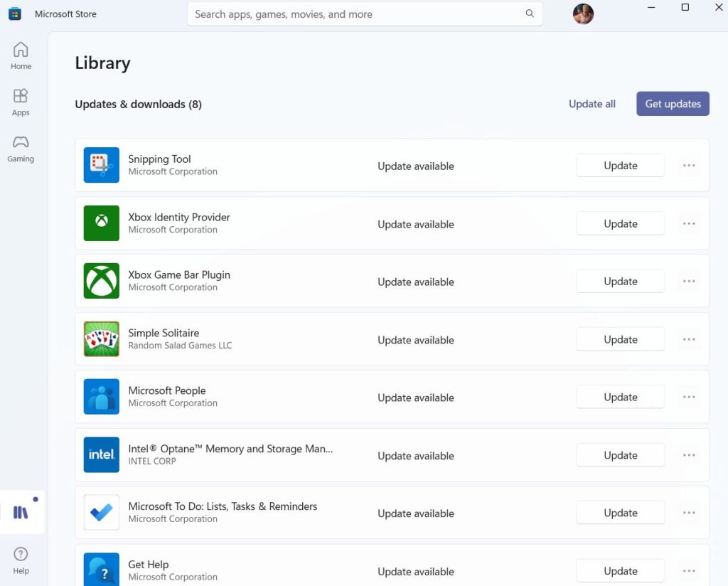Click the Microsoft To Do app icon

101,512
